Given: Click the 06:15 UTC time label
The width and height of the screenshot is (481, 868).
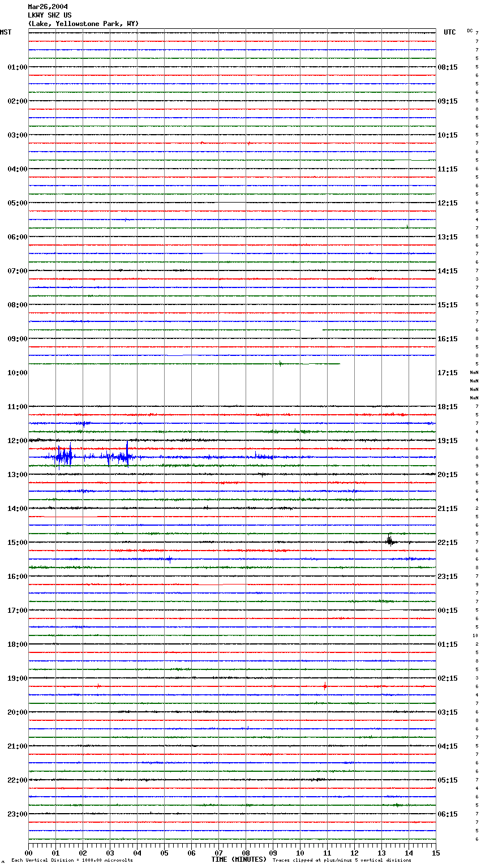Looking at the screenshot, I should coord(448,814).
